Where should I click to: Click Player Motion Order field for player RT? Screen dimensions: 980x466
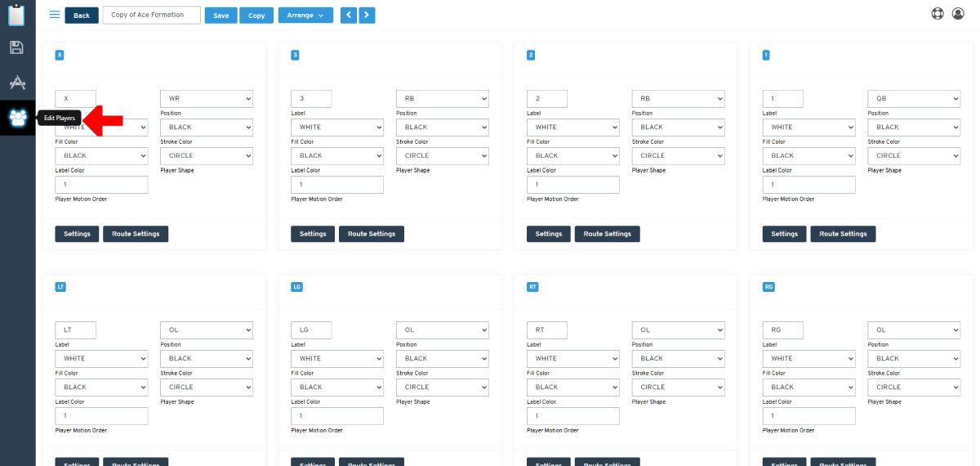[x=573, y=416]
